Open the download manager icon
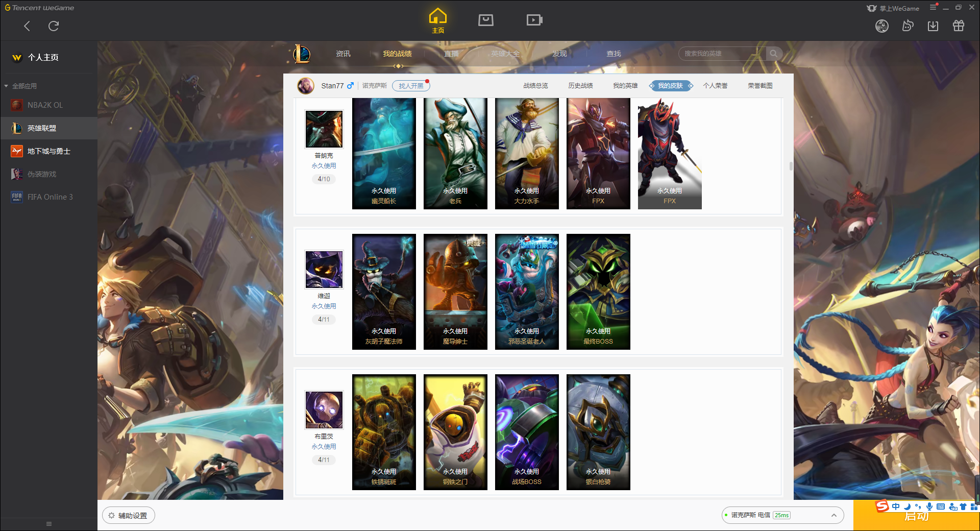The image size is (980, 531). tap(933, 26)
